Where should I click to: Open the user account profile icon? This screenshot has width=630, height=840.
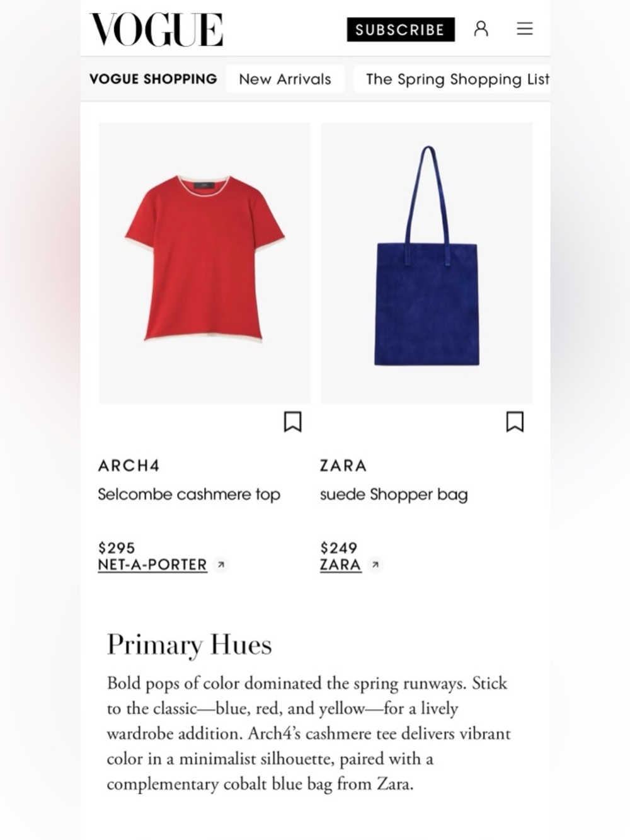[x=481, y=29]
